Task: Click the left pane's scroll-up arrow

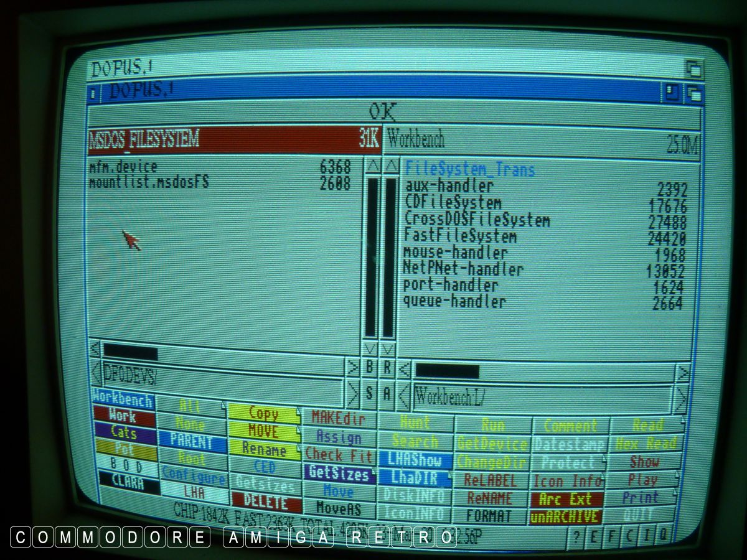Action: point(372,166)
